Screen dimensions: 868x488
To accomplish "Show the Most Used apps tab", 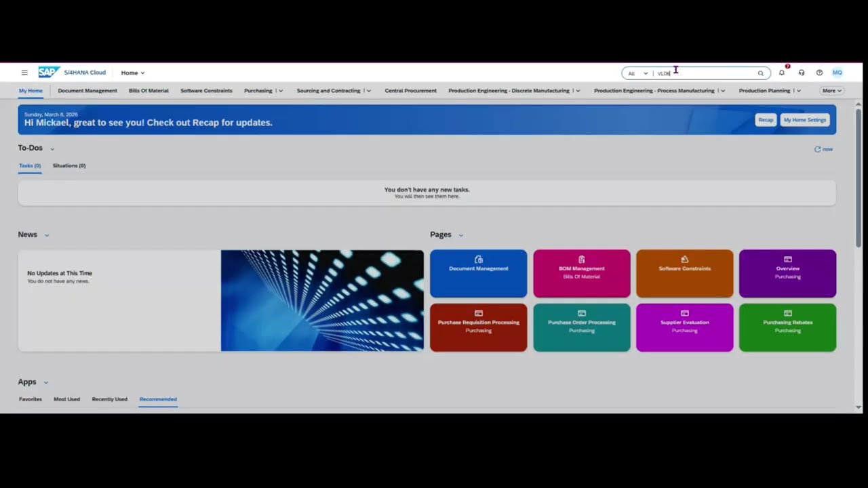I will point(66,399).
